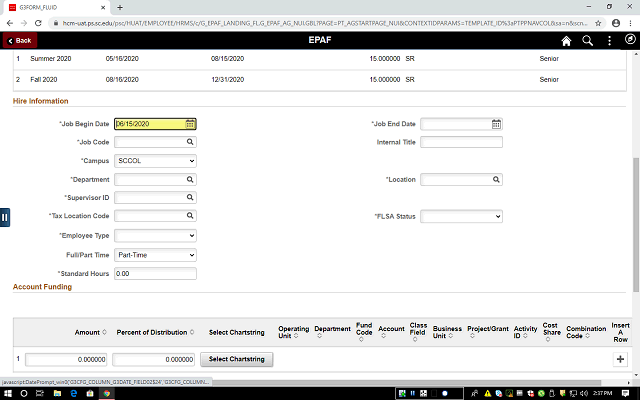Open the search magnifier in the EPAF header
The height and width of the screenshot is (400, 640).
click(587, 41)
